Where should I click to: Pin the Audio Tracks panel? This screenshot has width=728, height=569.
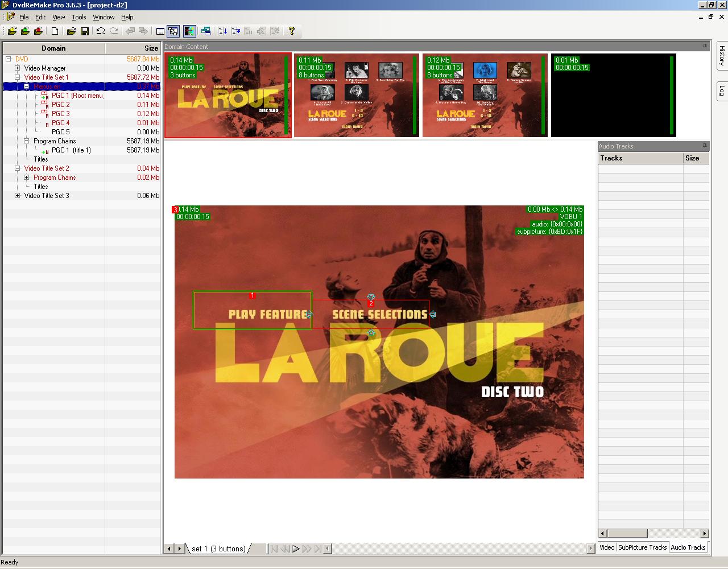(705, 146)
